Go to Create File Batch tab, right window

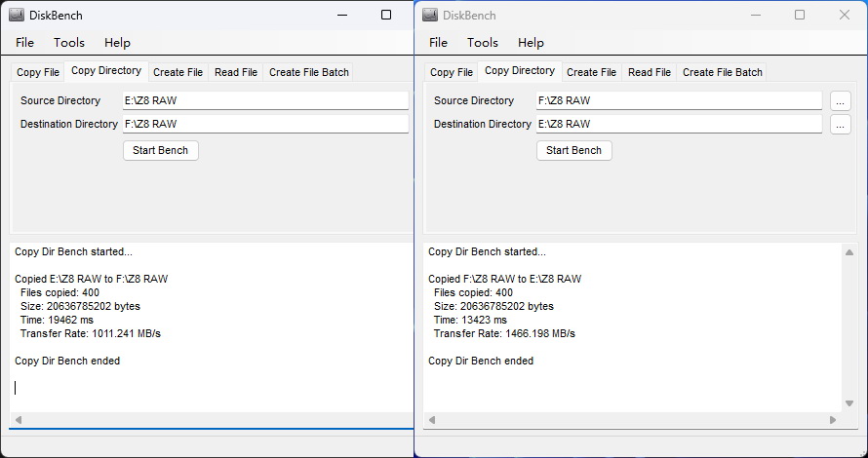[722, 72]
